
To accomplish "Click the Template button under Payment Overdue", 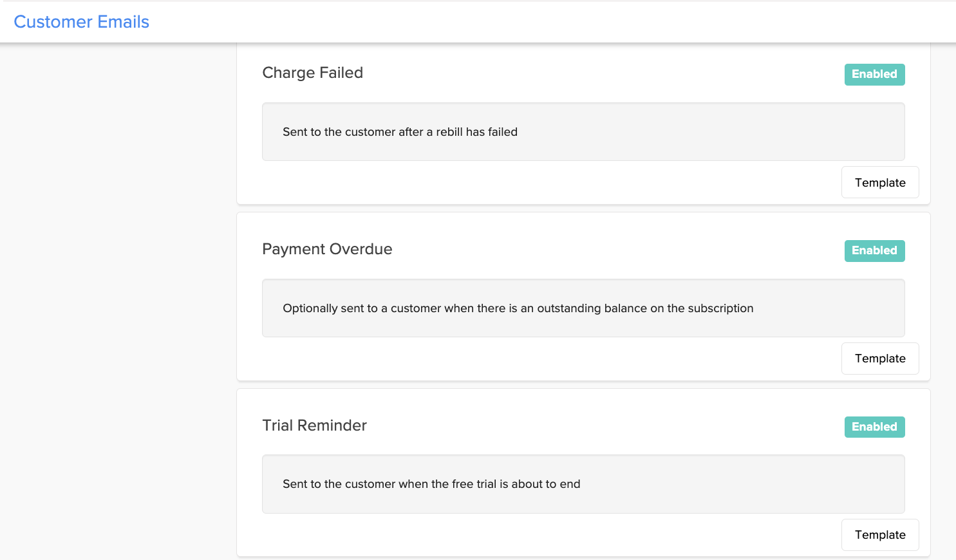I will pos(879,358).
